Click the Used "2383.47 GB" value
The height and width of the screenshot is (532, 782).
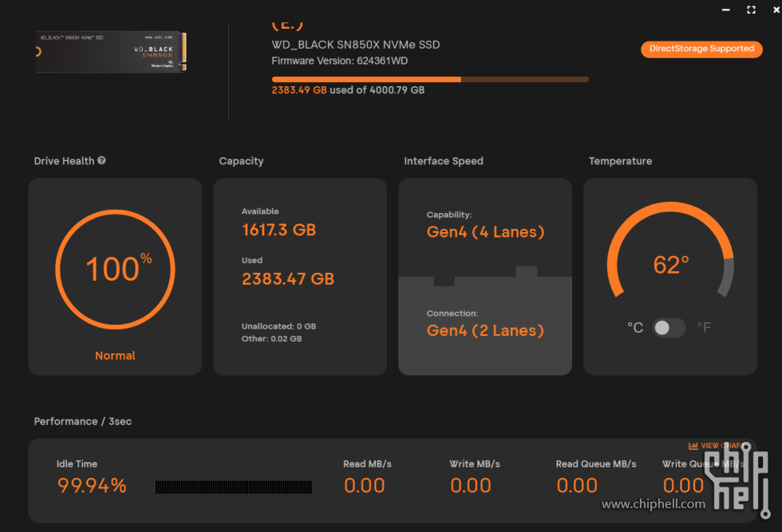[x=288, y=278]
